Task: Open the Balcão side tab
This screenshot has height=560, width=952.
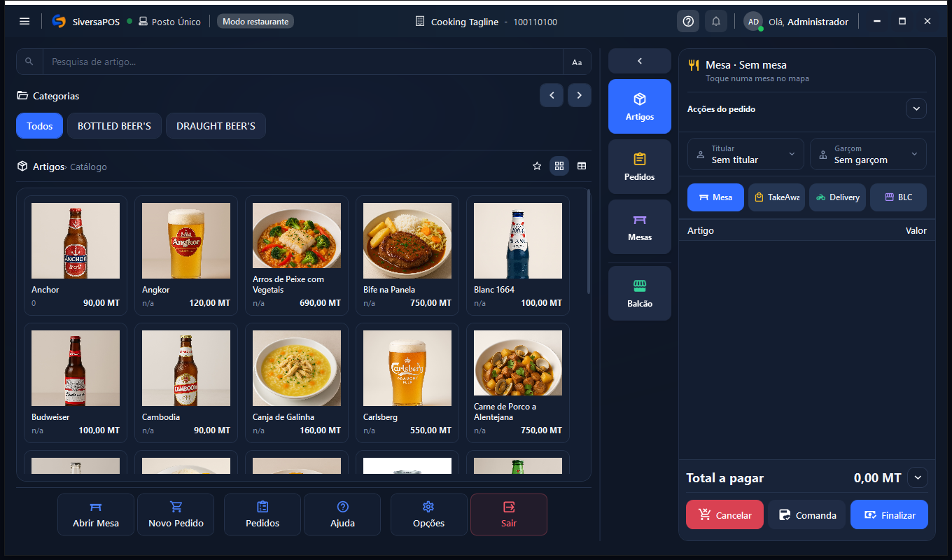Action: [640, 293]
